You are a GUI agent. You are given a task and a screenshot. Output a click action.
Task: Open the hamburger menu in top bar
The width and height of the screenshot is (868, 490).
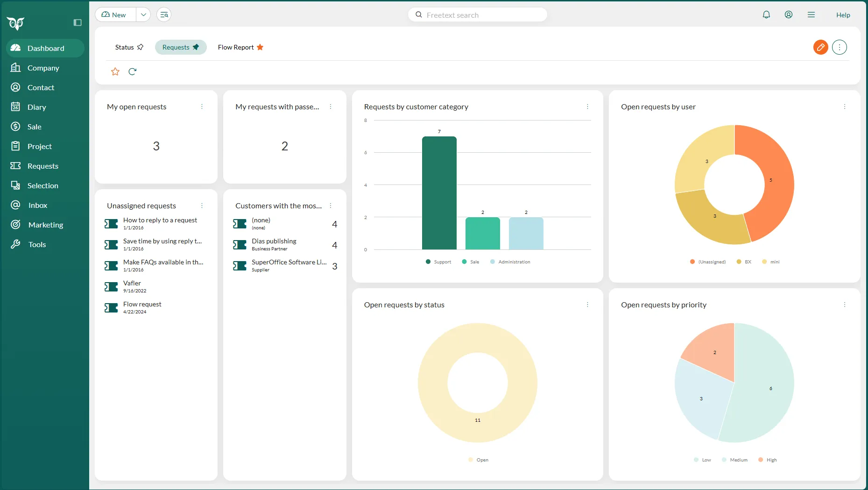click(812, 15)
